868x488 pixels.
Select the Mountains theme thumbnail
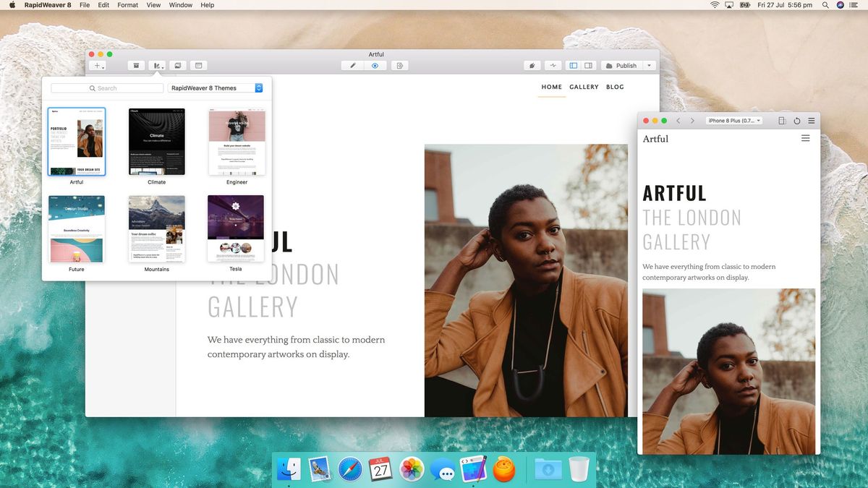156,228
